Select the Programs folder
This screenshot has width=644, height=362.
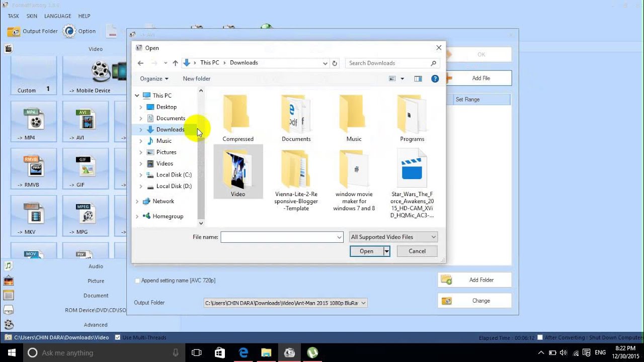tap(412, 118)
